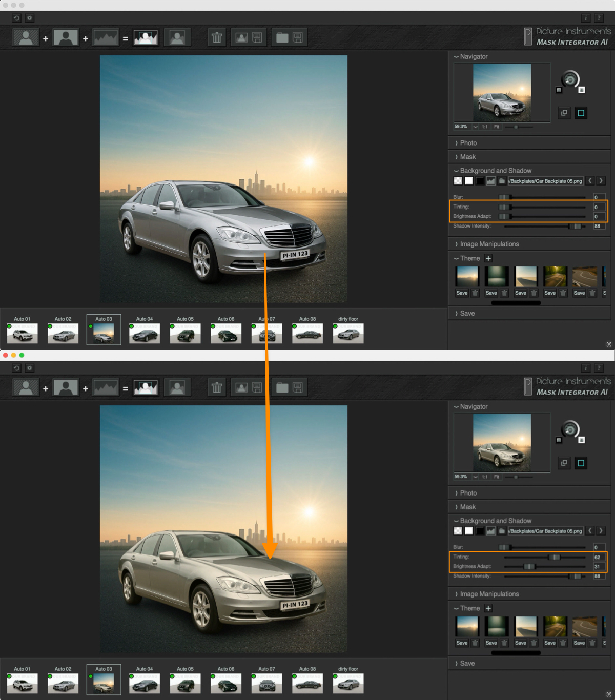Screen dimensions: 615x700
Task: Enable the transparent checkerboard background in the top window
Action: [x=458, y=181]
